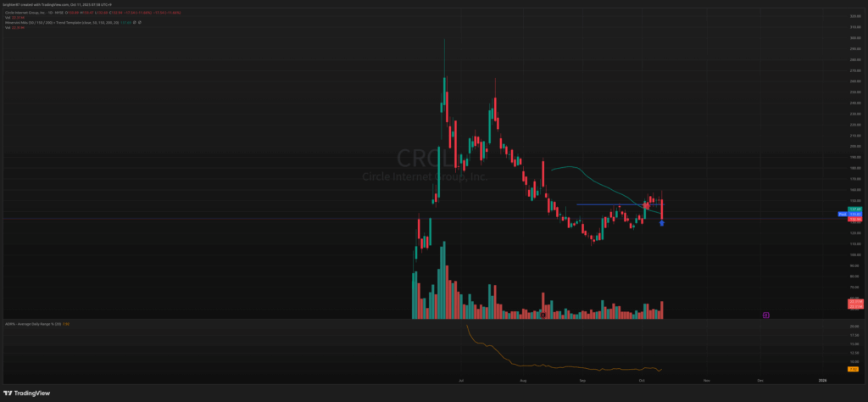Screen dimensions: 868x402
Task: Click the Nov label on the time axis
Action: 705,382
